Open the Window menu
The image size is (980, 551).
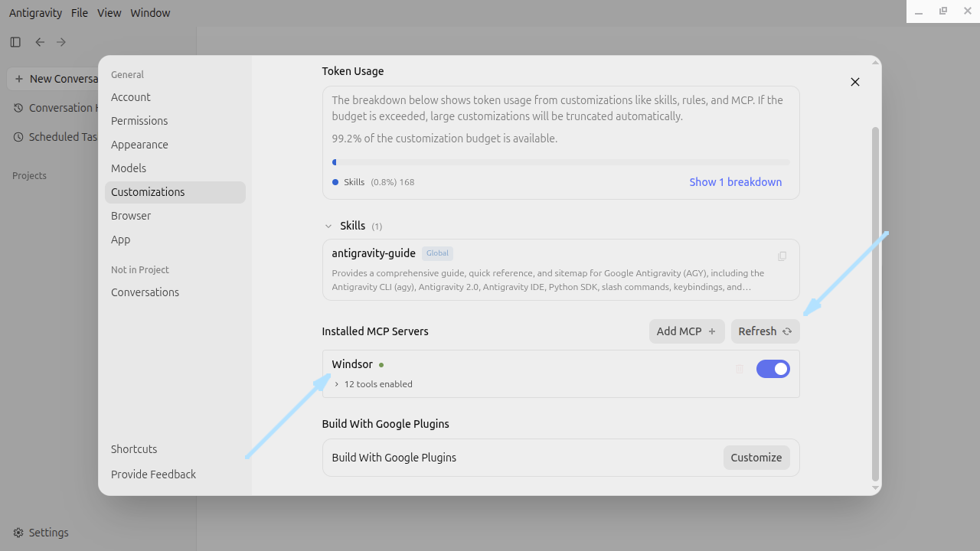pyautogui.click(x=150, y=13)
